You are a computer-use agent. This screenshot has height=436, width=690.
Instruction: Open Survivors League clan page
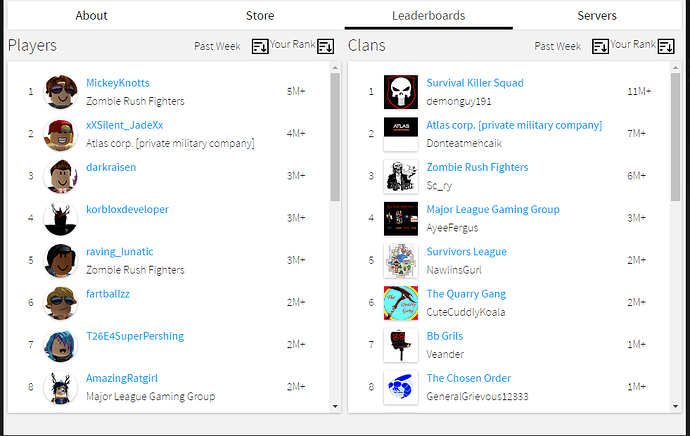(x=466, y=252)
